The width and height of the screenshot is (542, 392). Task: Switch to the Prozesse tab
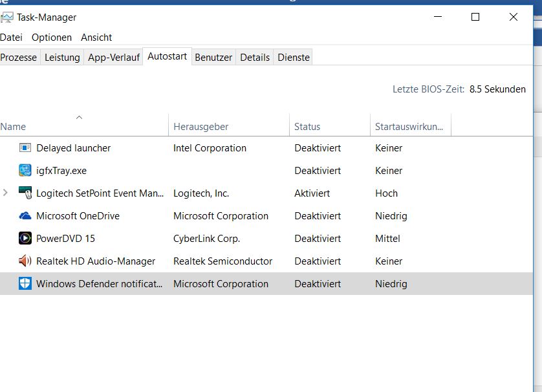click(x=19, y=58)
